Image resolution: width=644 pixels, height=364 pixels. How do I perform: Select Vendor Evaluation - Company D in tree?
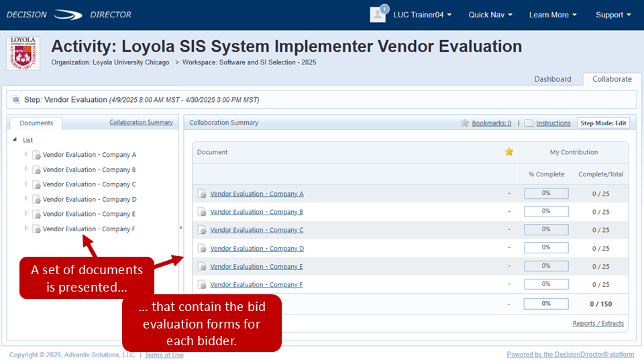click(x=89, y=199)
